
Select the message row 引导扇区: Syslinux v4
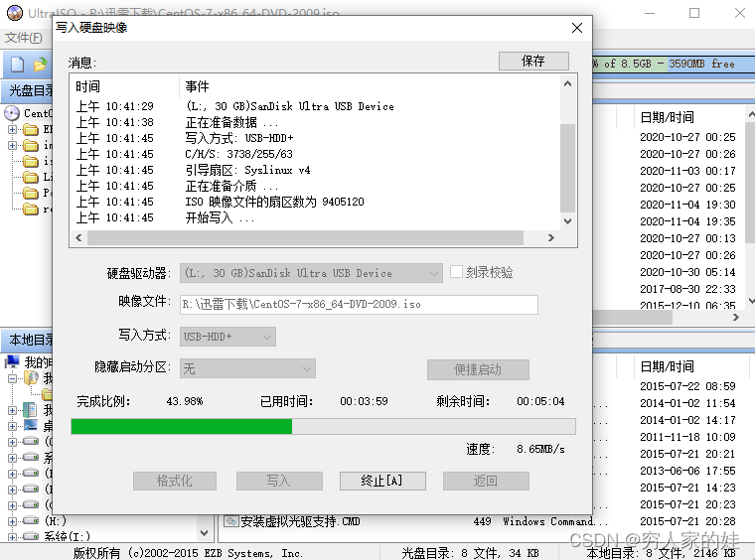click(x=315, y=170)
